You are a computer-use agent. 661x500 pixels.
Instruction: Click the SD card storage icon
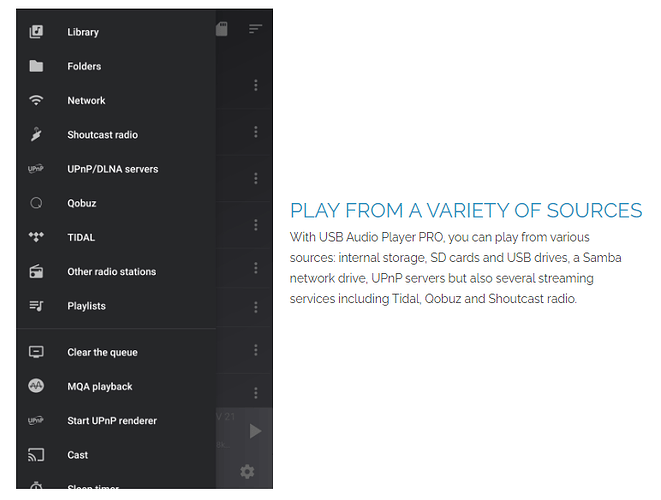pyautogui.click(x=222, y=29)
